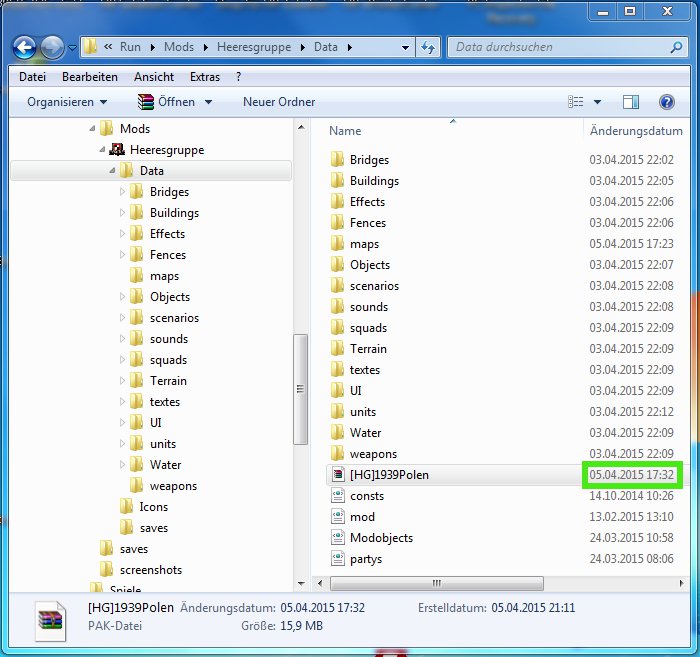Viewport: 700px width, 657px height.
Task: Open recent locations dropdown beside Forward
Action: click(x=72, y=47)
